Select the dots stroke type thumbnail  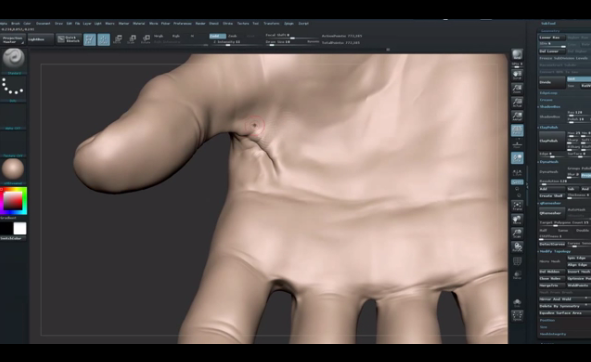point(13,86)
